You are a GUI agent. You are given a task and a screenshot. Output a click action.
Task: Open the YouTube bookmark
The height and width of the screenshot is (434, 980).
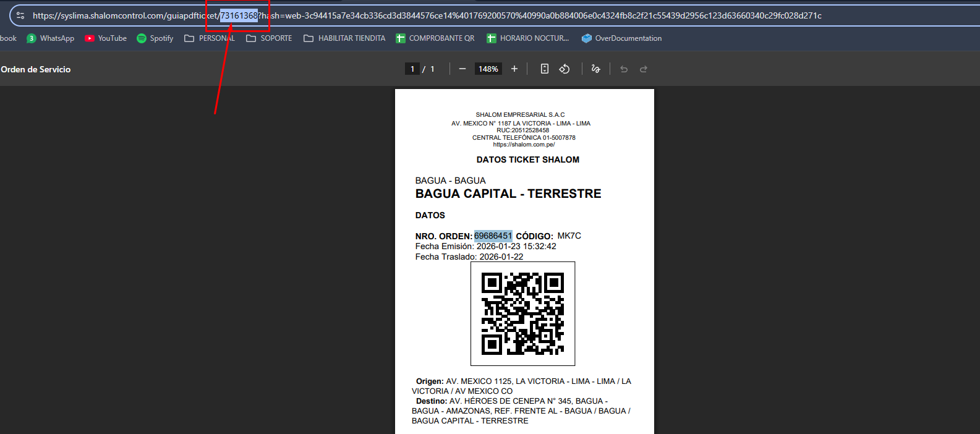click(x=106, y=38)
